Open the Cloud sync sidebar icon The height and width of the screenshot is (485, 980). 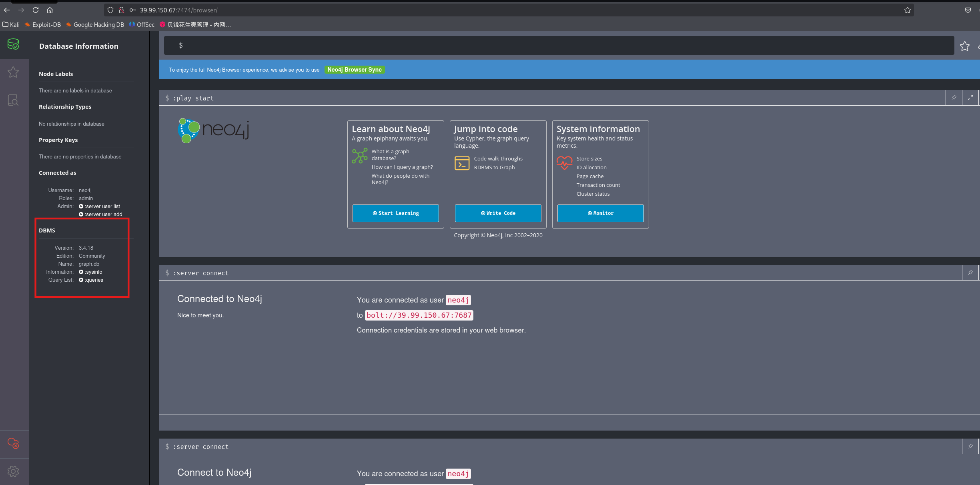point(13,443)
